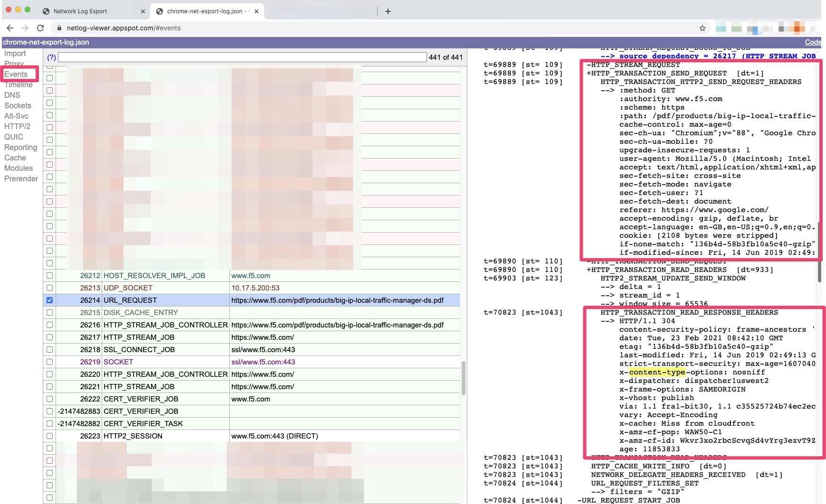Screen dimensions: 826x504
Task: Open the Modules section
Action: coord(19,168)
